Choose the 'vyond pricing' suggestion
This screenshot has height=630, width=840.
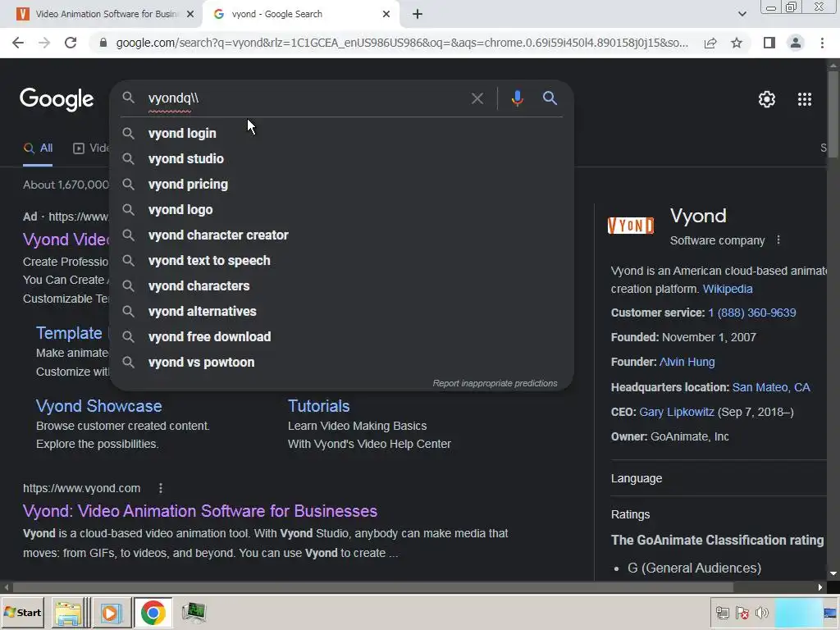coord(342,185)
